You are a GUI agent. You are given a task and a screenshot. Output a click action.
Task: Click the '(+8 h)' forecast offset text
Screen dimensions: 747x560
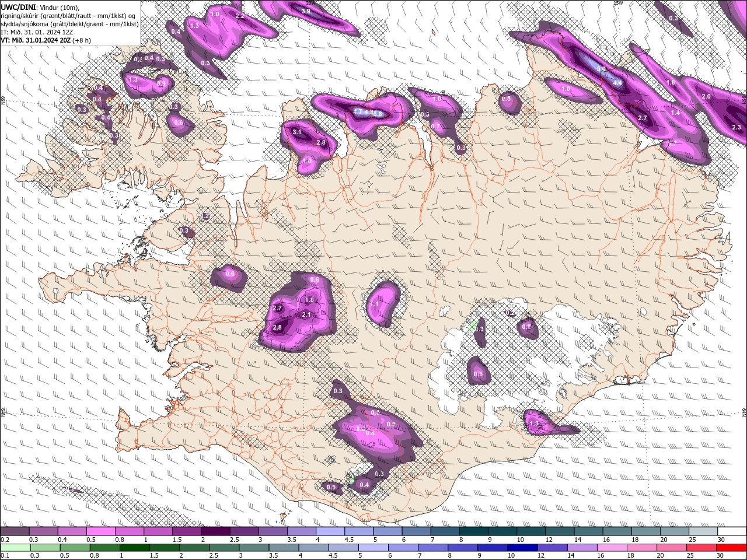(x=82, y=40)
